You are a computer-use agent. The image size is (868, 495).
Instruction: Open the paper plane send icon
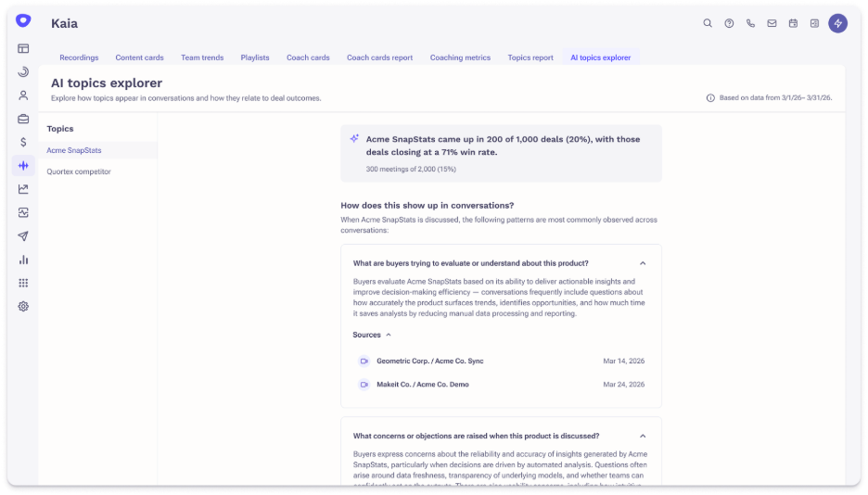point(23,236)
